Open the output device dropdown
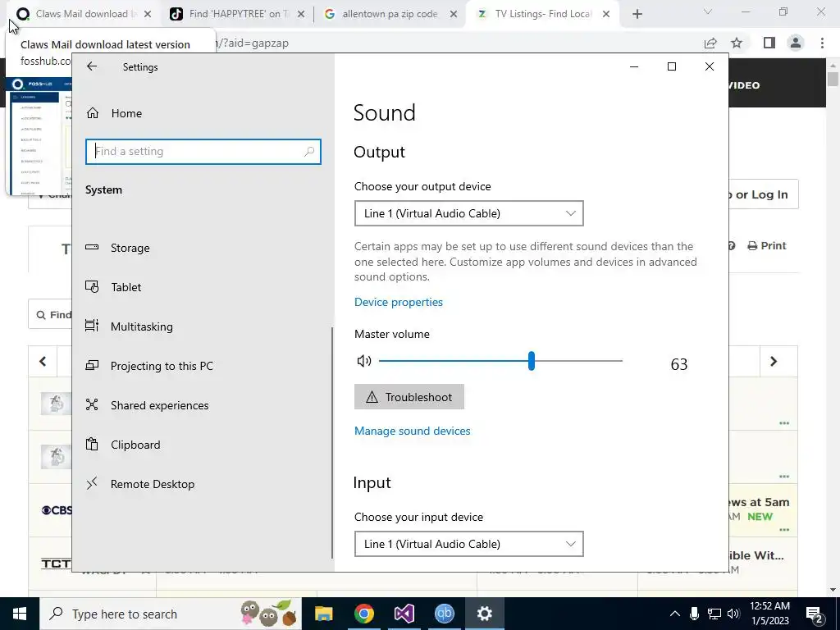This screenshot has height=630, width=840. [468, 213]
